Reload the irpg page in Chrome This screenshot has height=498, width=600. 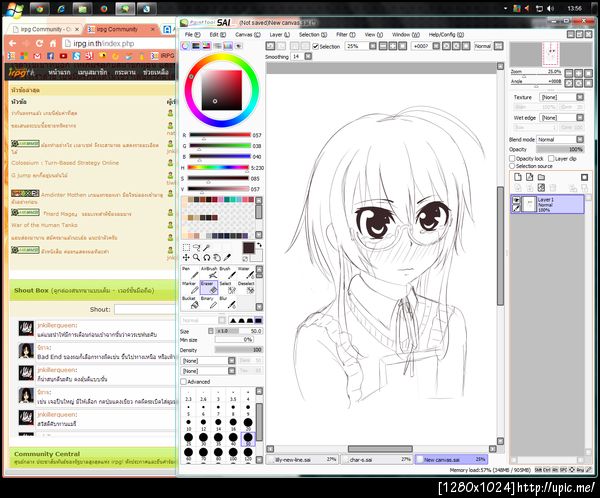(x=39, y=43)
